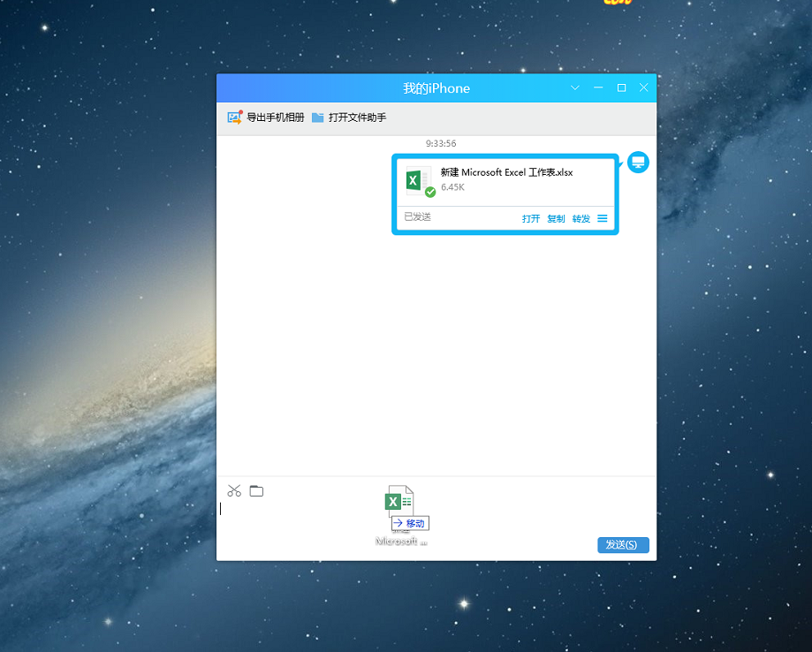Click the blue file assistant folder icon
The image size is (812, 652).
tap(317, 118)
